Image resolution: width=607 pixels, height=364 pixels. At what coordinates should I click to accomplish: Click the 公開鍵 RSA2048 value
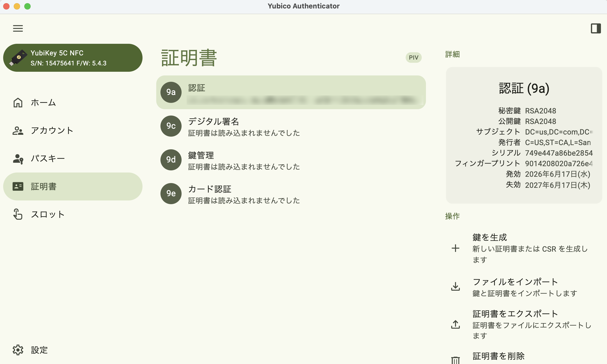point(540,121)
